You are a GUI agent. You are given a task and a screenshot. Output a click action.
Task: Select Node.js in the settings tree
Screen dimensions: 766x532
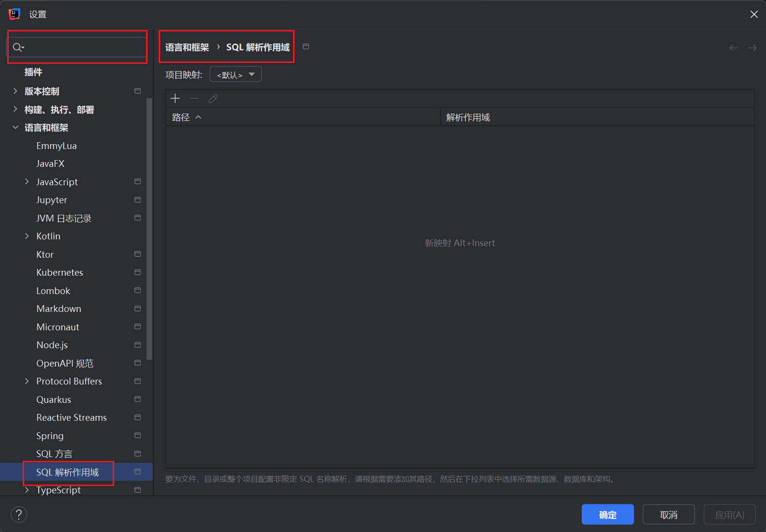52,345
